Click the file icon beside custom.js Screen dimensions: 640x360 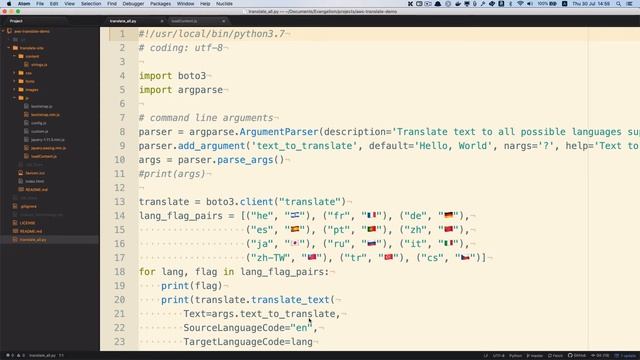[27, 131]
